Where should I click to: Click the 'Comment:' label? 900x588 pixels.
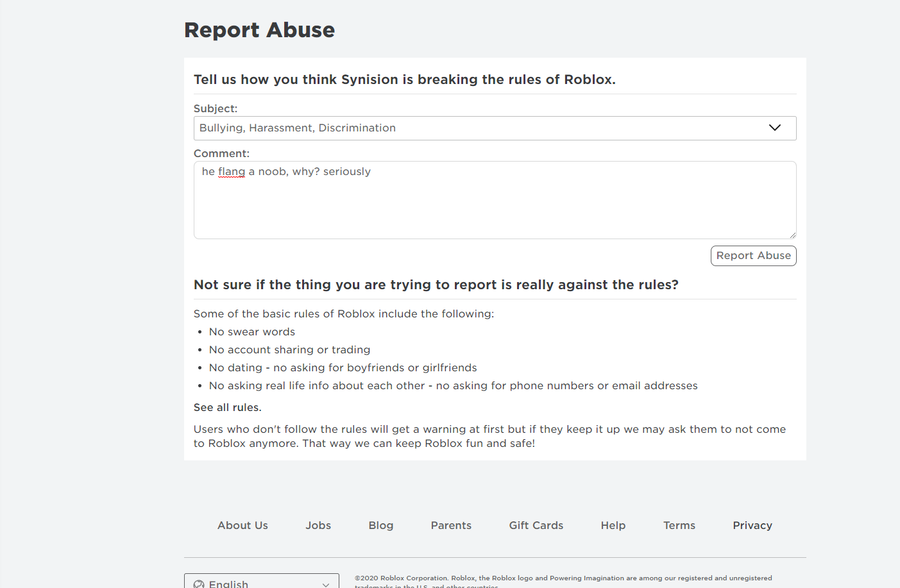[222, 153]
